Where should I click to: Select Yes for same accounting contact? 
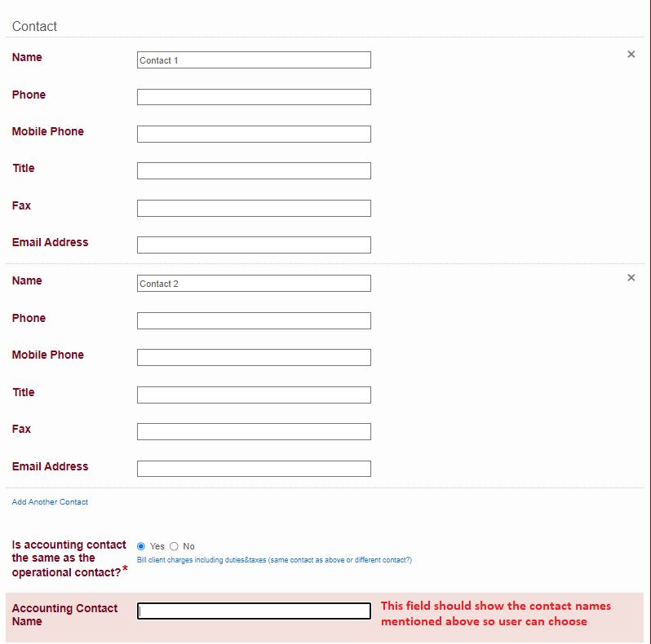pos(141,546)
